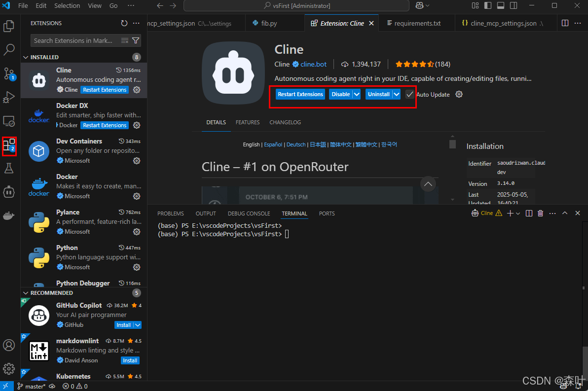Click Restart Extensions on Cline page
Viewport: 588px width, 391px height.
pyautogui.click(x=300, y=95)
